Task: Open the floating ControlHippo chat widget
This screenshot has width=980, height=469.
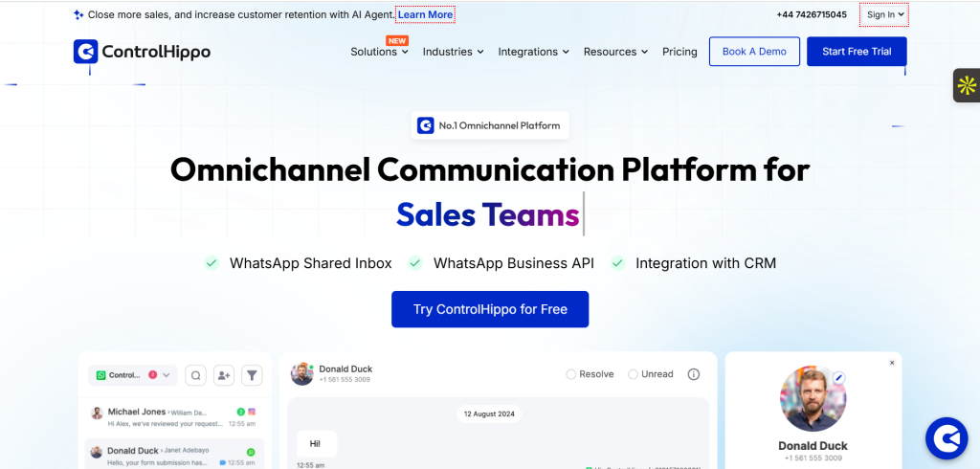Action: click(x=947, y=438)
